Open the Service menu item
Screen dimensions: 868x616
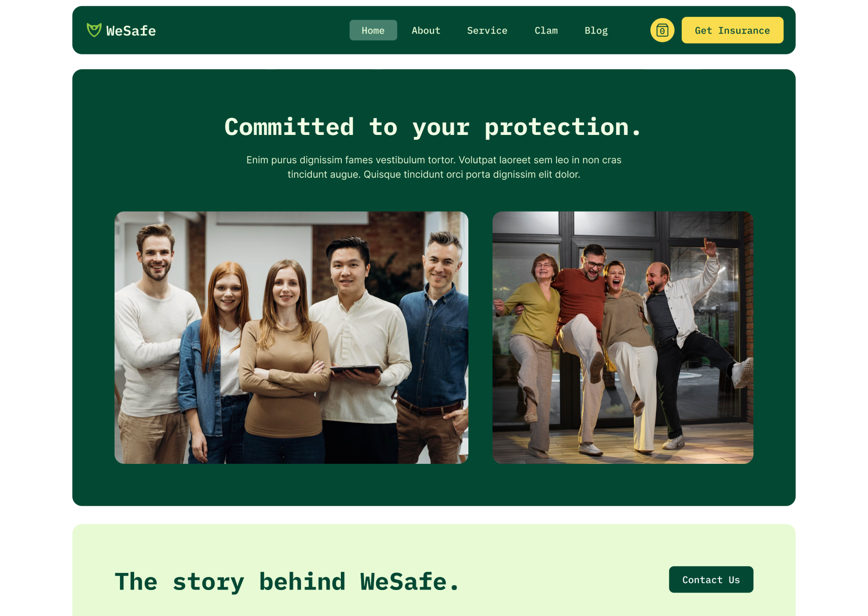coord(487,30)
